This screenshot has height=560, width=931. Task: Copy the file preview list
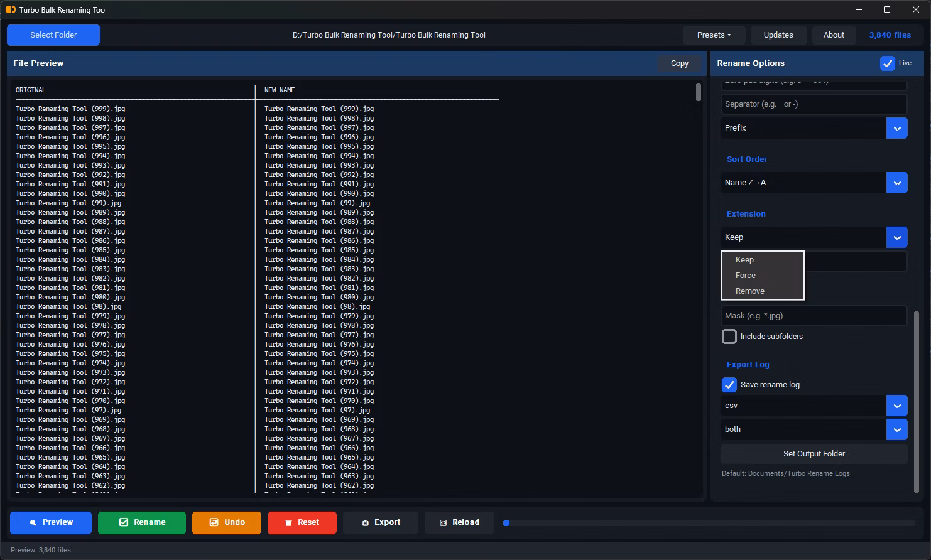680,63
